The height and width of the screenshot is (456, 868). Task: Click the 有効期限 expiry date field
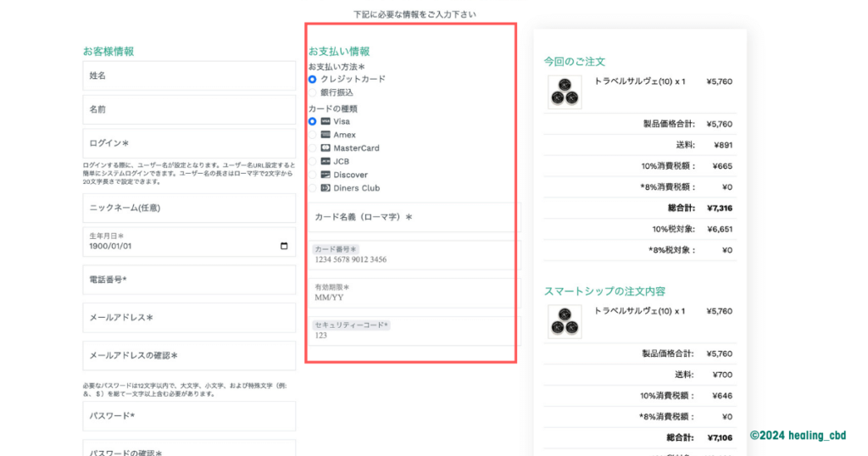point(411,298)
